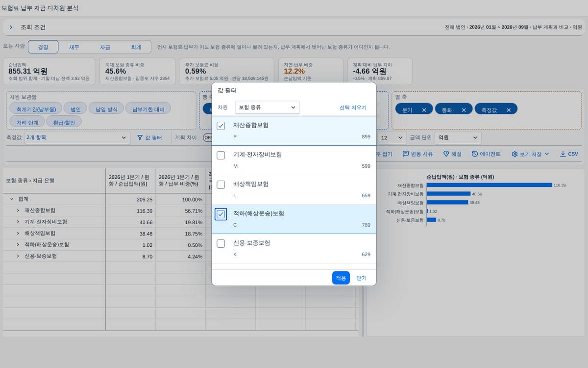The height and width of the screenshot is (368, 588).
Task: Open the dropdown showing 12
Action: 392,138
